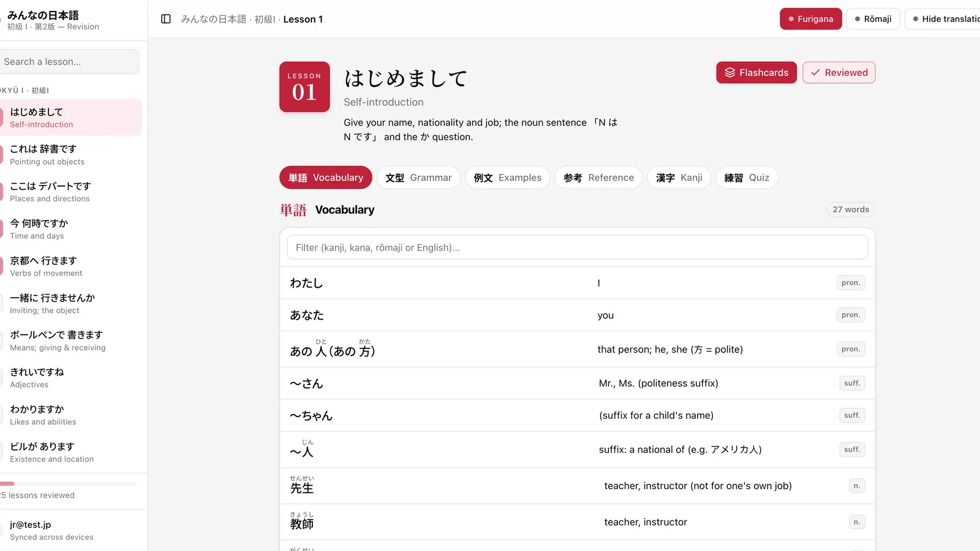Switch to the Reference tab
Image resolution: width=980 pixels, height=551 pixels.
[x=598, y=178]
